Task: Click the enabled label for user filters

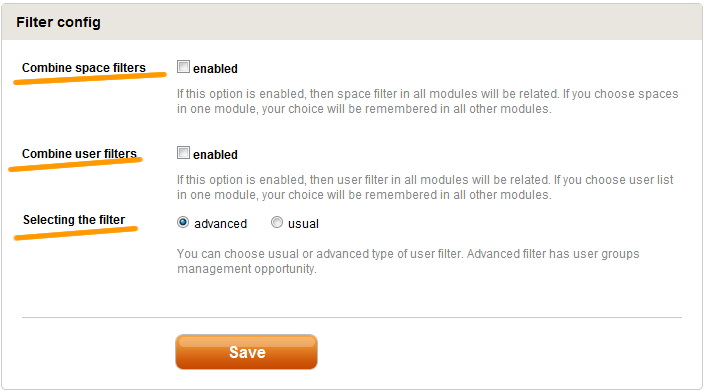Action: 215,155
